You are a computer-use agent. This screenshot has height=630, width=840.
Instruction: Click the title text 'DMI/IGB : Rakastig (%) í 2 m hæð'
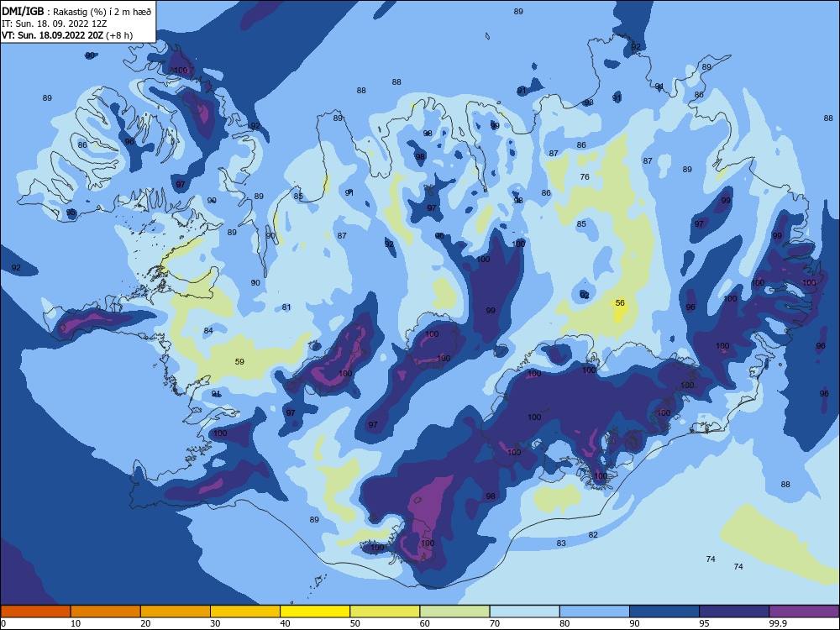76,12
